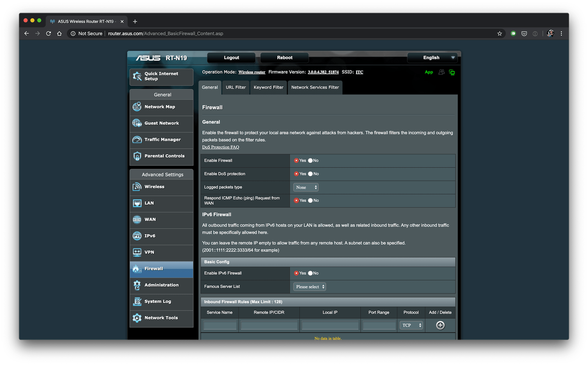
Task: Click the Service Name input field
Action: tap(221, 324)
